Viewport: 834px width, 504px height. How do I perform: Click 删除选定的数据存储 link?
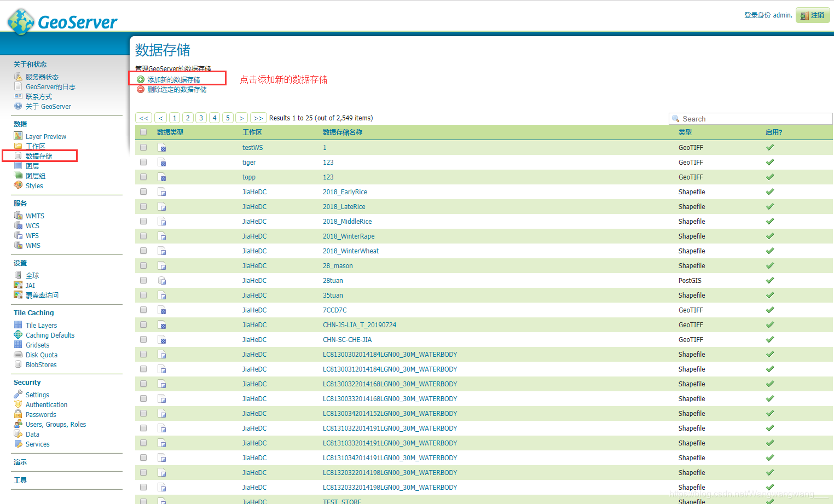177,90
